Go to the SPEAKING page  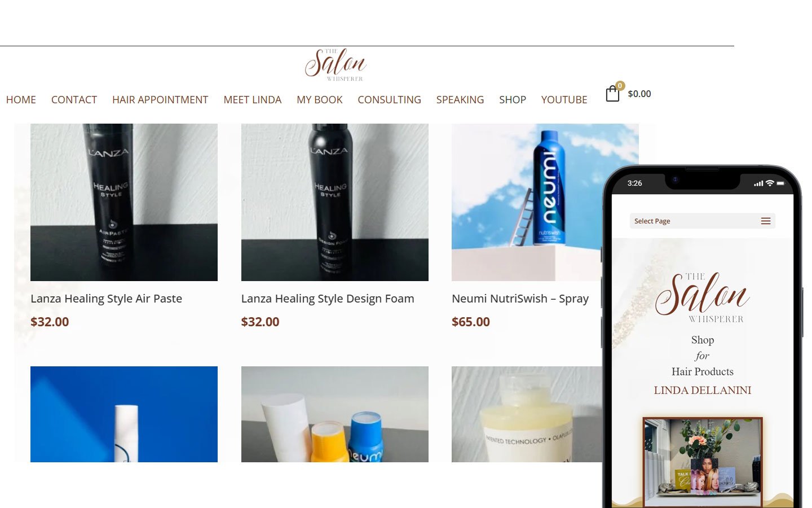point(460,100)
